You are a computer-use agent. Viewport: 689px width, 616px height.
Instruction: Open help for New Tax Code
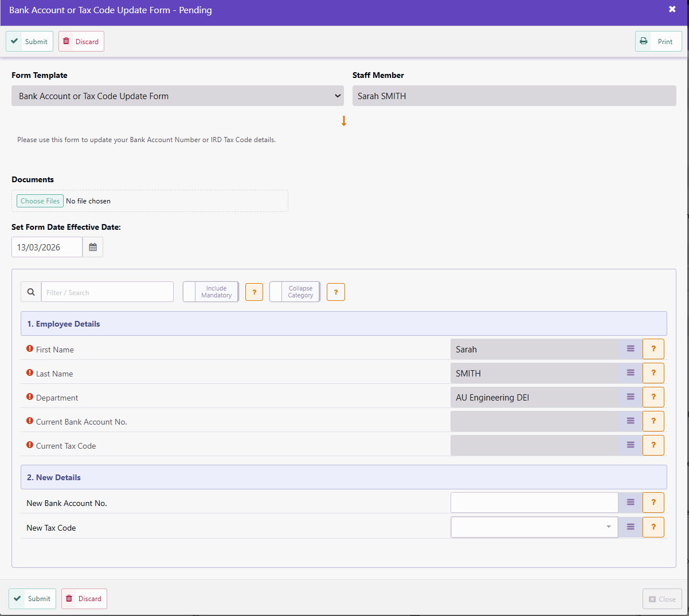click(653, 527)
